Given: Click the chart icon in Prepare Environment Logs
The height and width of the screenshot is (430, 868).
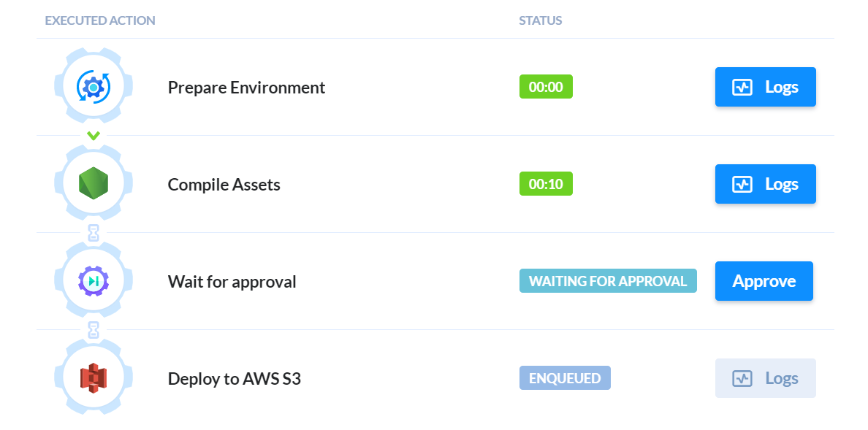Looking at the screenshot, I should [742, 87].
